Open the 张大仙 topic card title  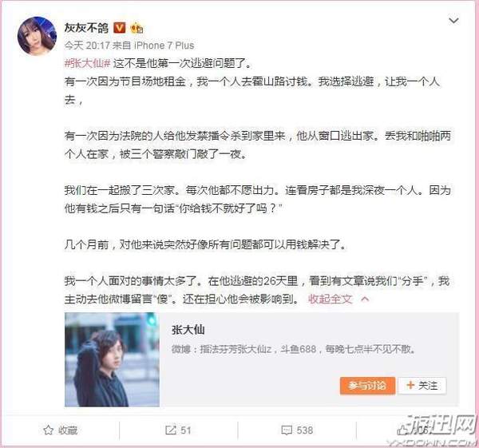[x=188, y=330]
